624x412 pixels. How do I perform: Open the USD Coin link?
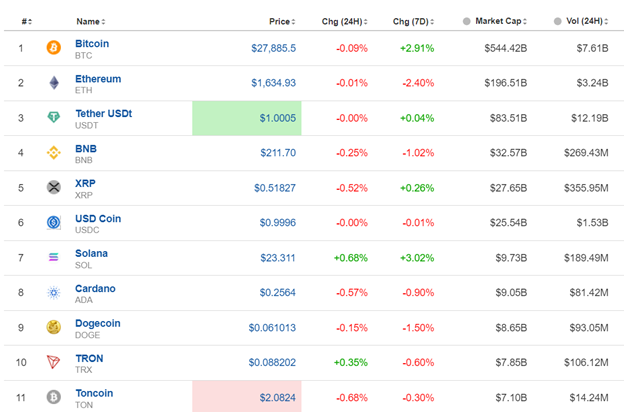tap(98, 219)
